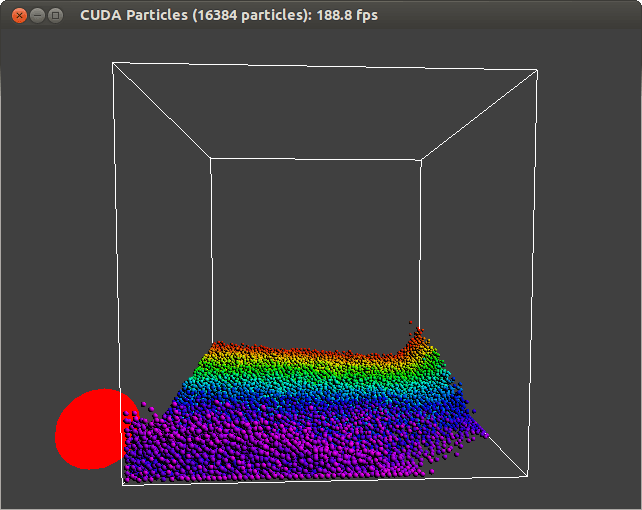Maximize the CUDA Particles window
Screen dimensions: 642x510
[55, 16]
